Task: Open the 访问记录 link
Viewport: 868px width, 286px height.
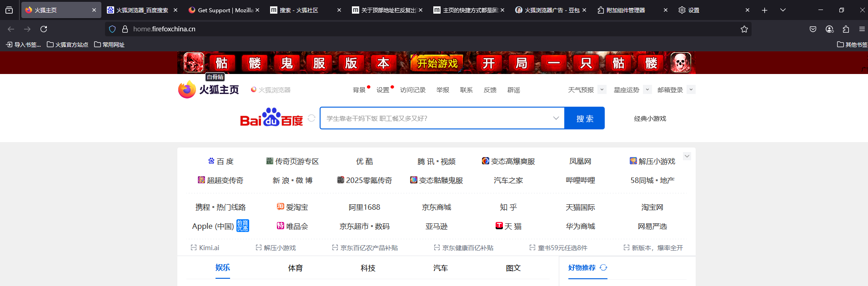Action: point(413,90)
